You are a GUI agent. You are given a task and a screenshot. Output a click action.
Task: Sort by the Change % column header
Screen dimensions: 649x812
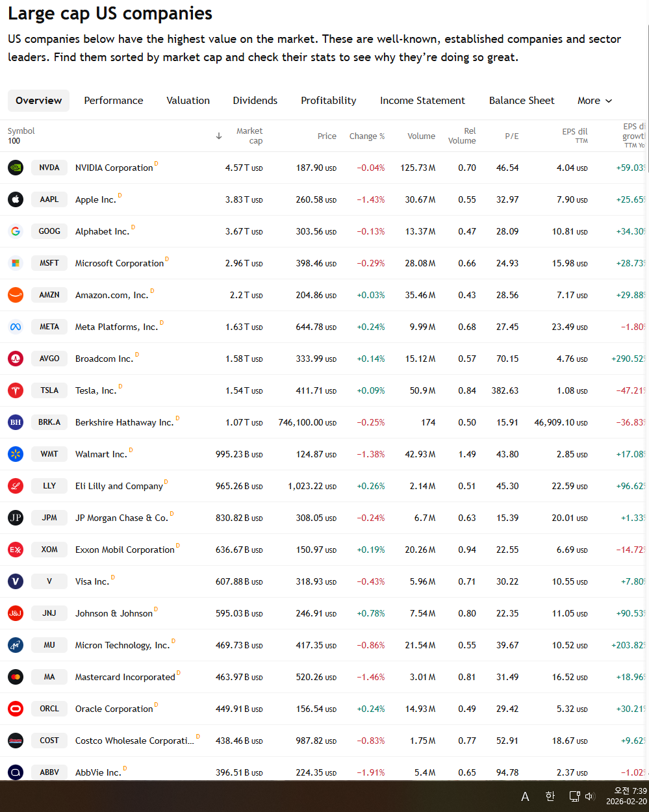(x=367, y=136)
